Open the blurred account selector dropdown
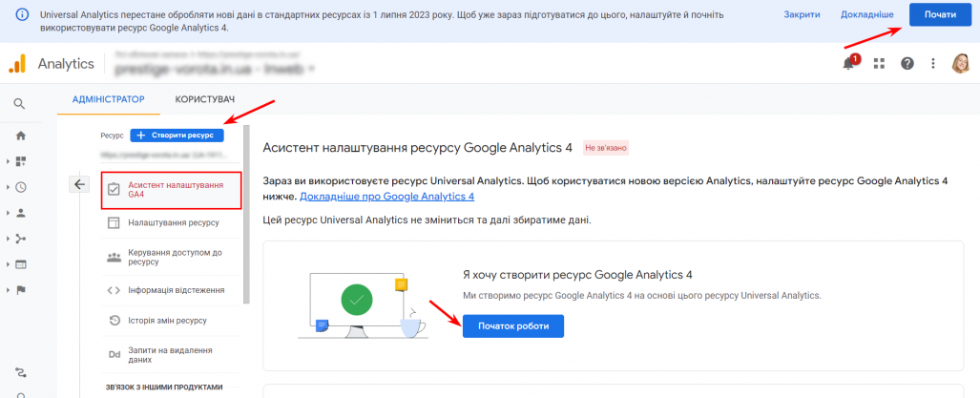The width and height of the screenshot is (980, 398). [x=215, y=63]
